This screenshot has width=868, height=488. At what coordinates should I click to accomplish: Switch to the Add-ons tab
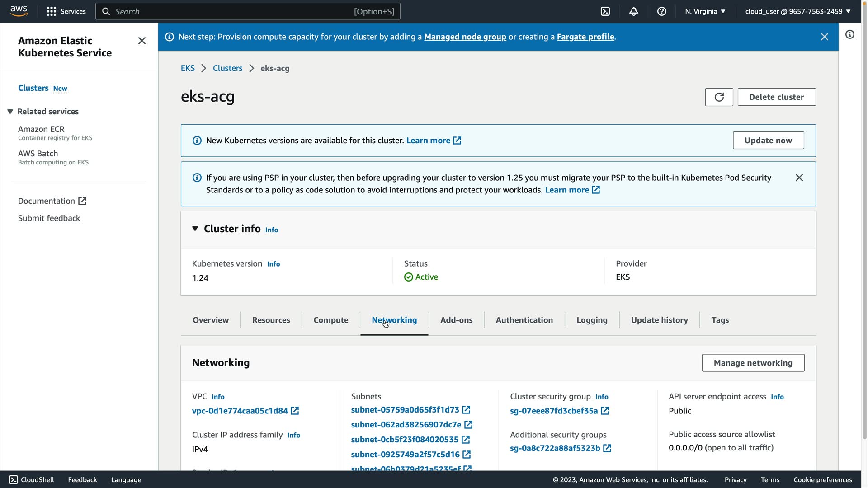(x=456, y=320)
